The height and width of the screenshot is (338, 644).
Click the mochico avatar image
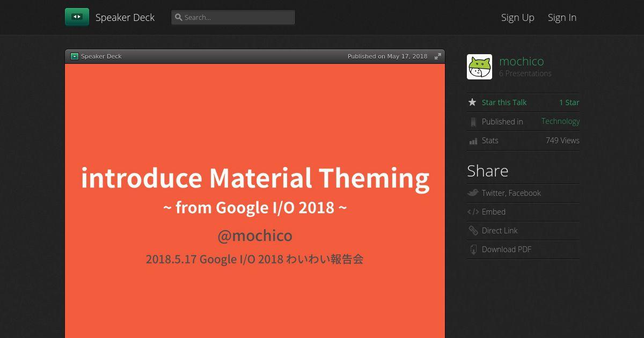(479, 67)
